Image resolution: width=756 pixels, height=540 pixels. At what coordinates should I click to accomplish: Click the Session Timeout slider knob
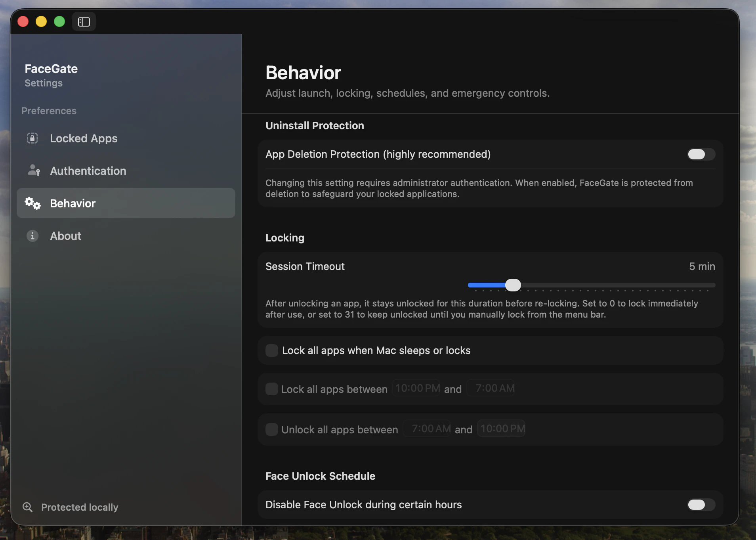point(513,285)
